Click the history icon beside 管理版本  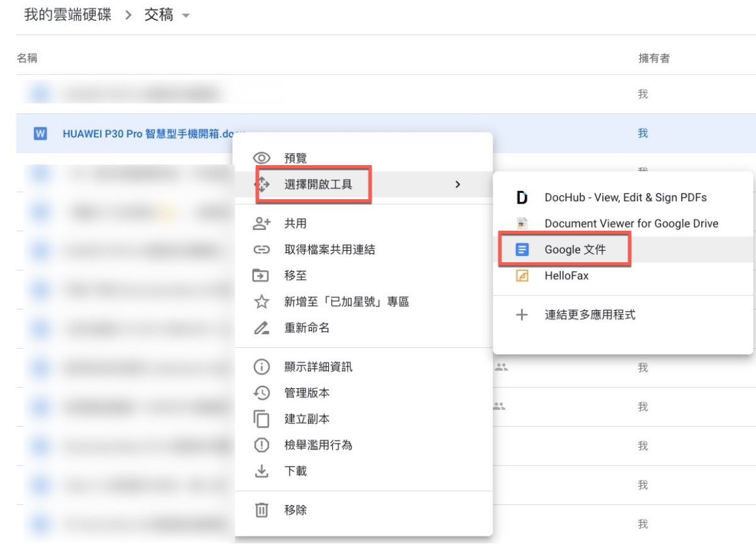pos(261,393)
